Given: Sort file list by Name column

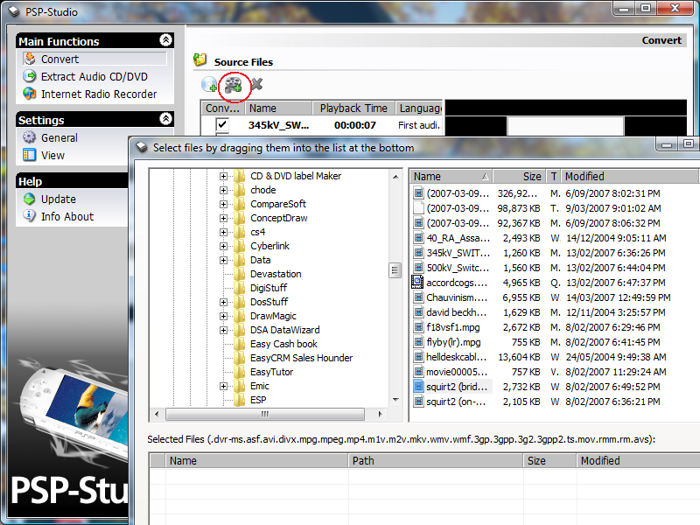Looking at the screenshot, I should tap(451, 176).
